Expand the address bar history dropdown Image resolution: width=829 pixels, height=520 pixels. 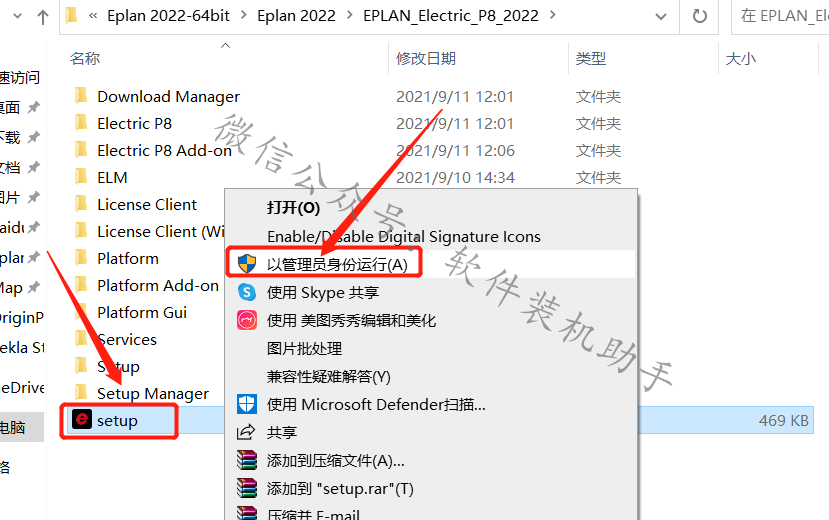[660, 16]
